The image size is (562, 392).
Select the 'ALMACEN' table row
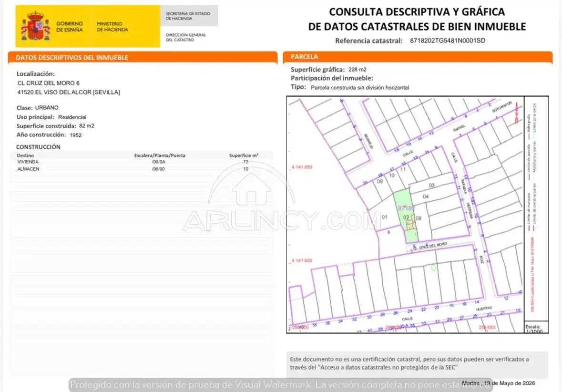(x=142, y=169)
